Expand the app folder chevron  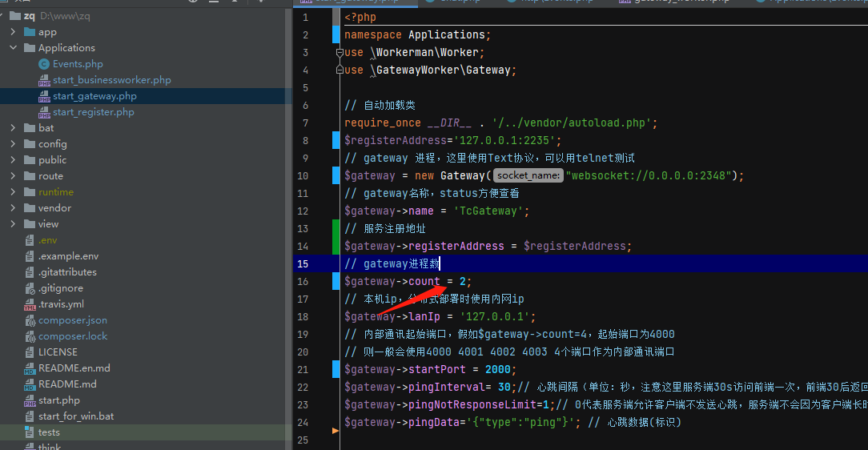point(14,32)
